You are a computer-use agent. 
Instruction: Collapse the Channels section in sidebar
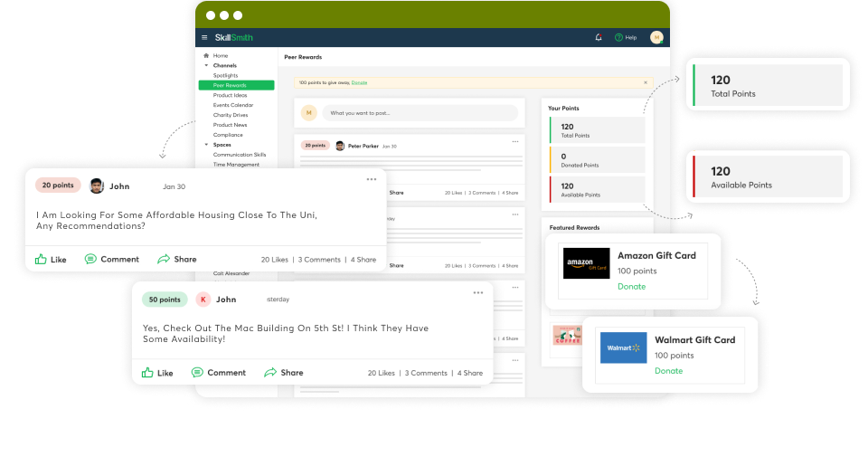(206, 65)
